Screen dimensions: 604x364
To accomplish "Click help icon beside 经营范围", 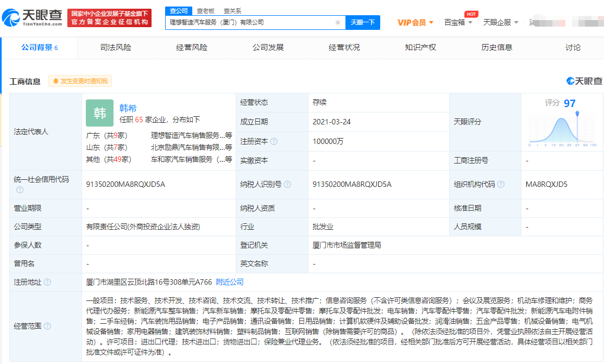I will click(x=47, y=326).
